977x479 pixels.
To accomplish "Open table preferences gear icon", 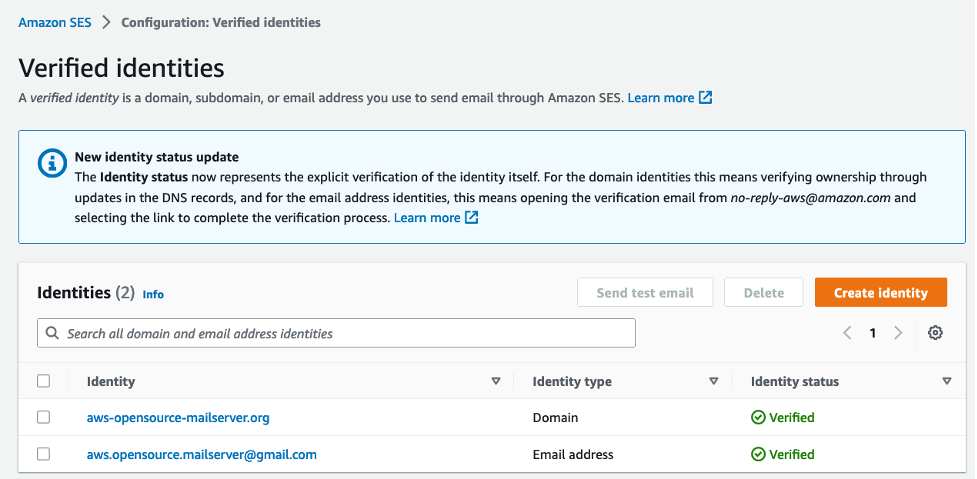I will pos(935,333).
